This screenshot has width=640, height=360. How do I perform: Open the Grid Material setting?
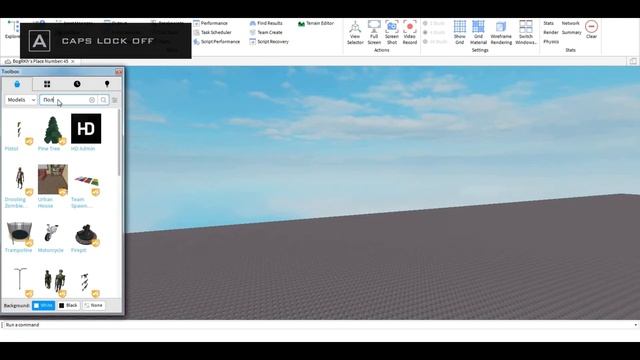click(x=478, y=33)
